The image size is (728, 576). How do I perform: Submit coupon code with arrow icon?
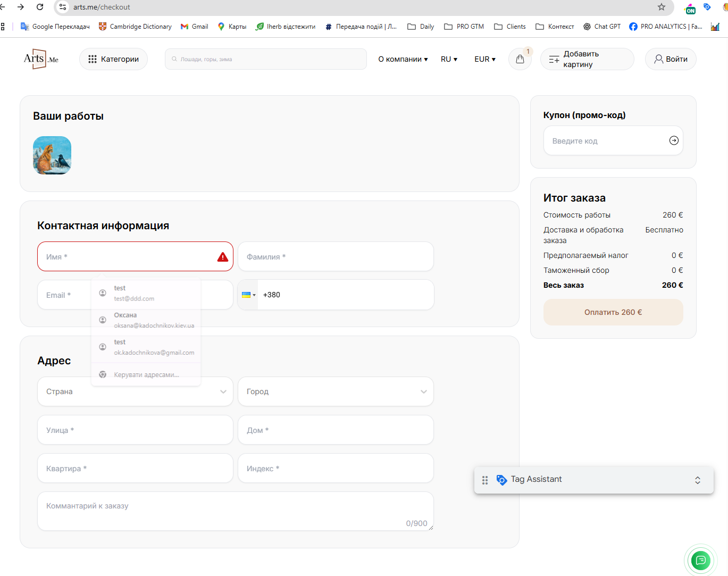[x=674, y=140]
